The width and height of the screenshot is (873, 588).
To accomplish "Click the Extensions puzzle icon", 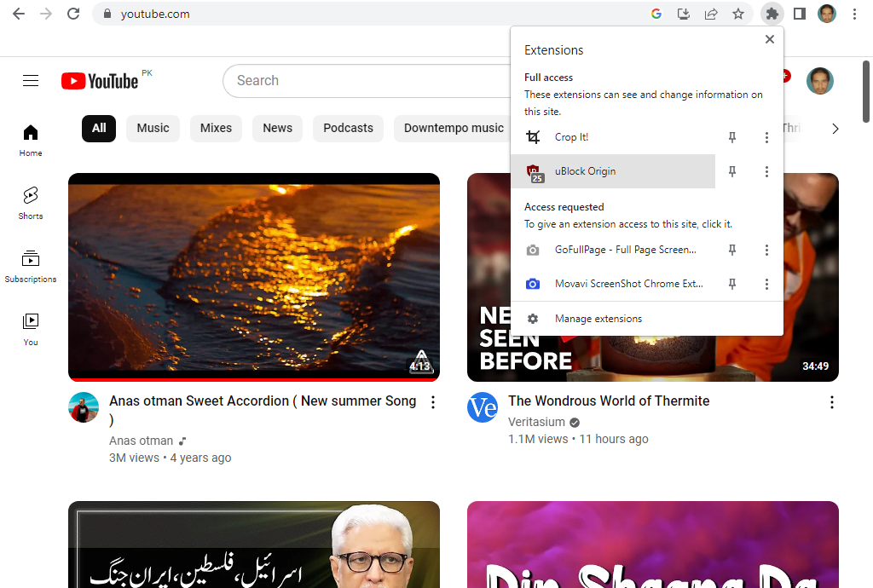I will pos(772,14).
